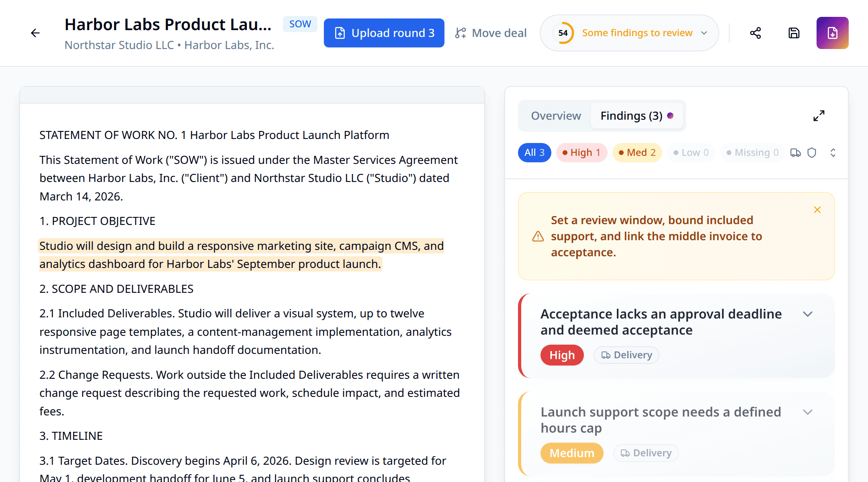Click the 1. PROJECT OBJECTIVE heading

(97, 221)
